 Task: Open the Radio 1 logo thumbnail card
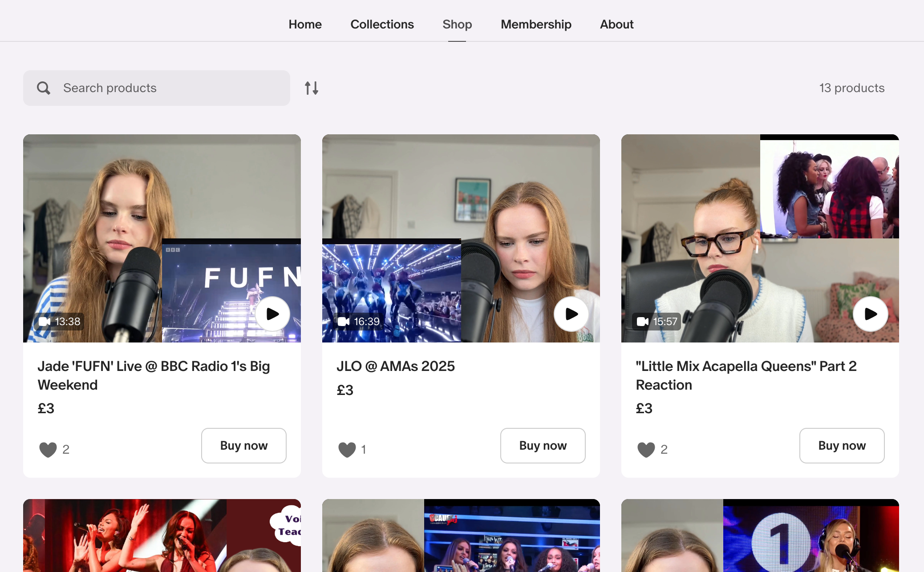coord(760,536)
